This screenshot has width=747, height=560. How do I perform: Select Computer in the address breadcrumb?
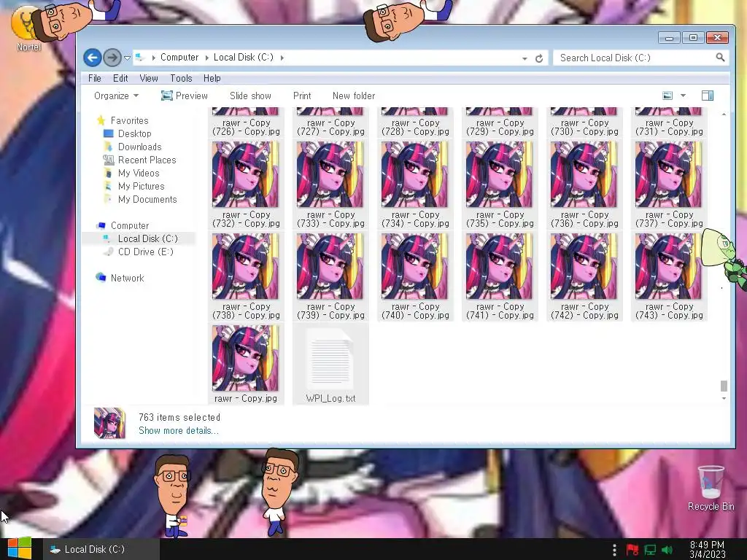click(x=179, y=57)
